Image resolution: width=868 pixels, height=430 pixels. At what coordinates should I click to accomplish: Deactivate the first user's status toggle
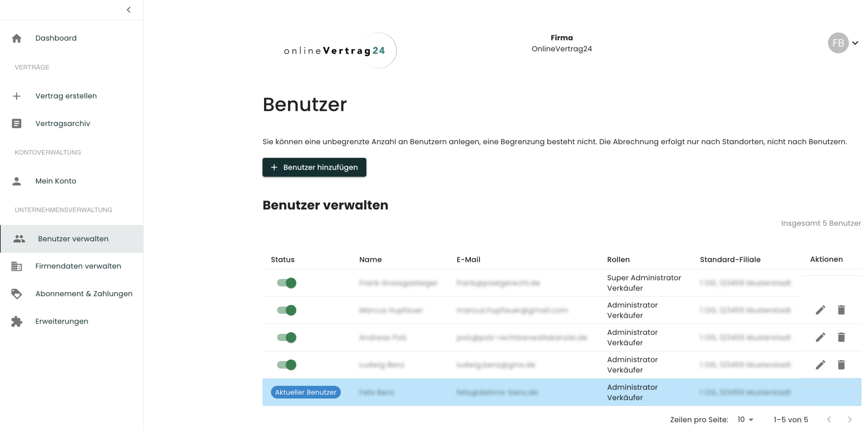tap(287, 283)
